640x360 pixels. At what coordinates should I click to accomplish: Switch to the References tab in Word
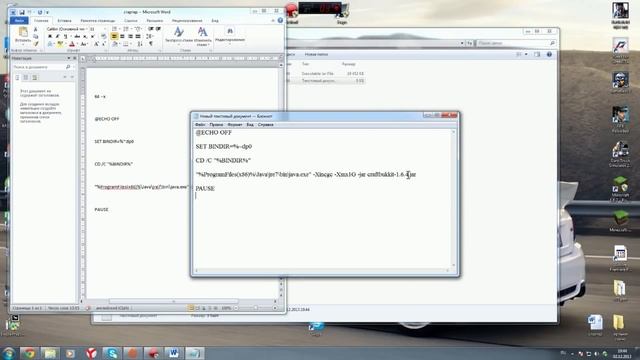point(131,20)
